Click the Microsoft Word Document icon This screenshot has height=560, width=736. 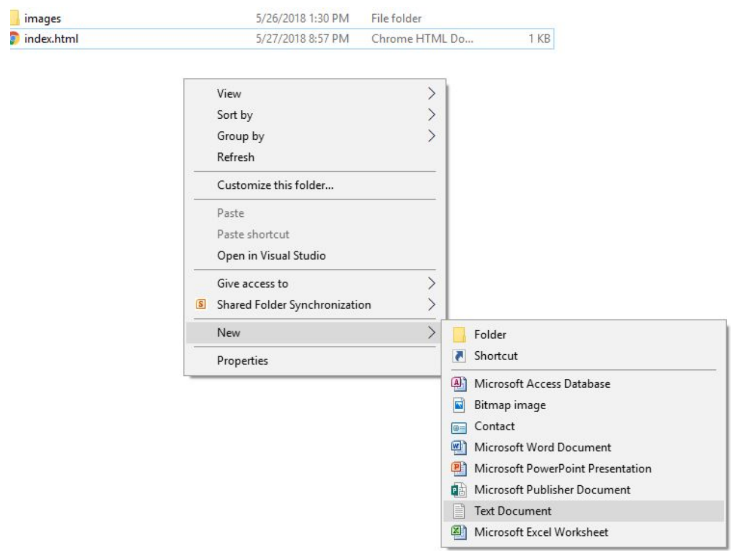(459, 448)
